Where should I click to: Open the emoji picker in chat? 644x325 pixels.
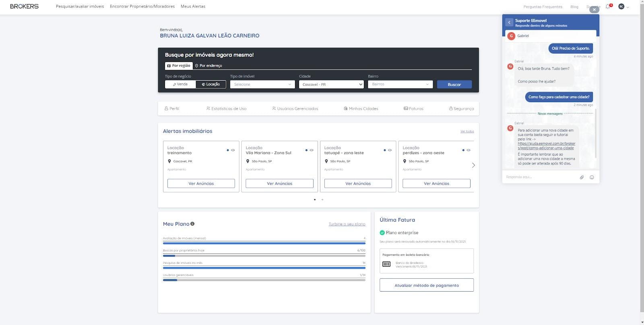click(592, 177)
